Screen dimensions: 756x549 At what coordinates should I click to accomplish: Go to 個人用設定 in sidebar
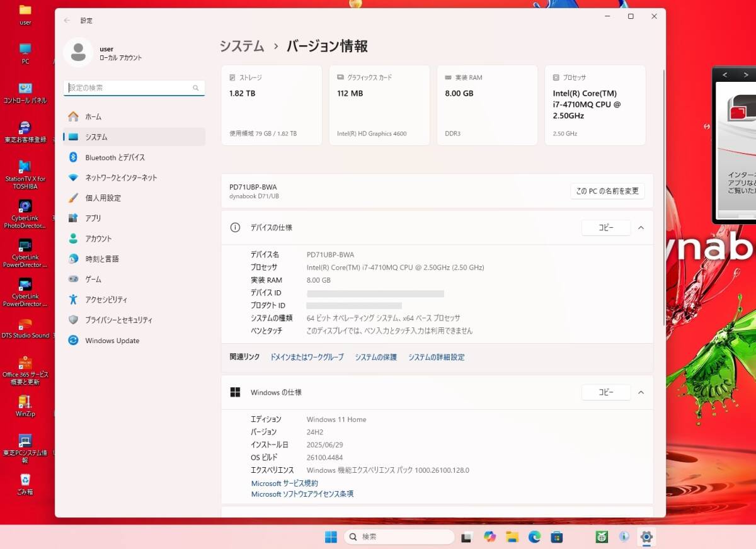(134, 198)
